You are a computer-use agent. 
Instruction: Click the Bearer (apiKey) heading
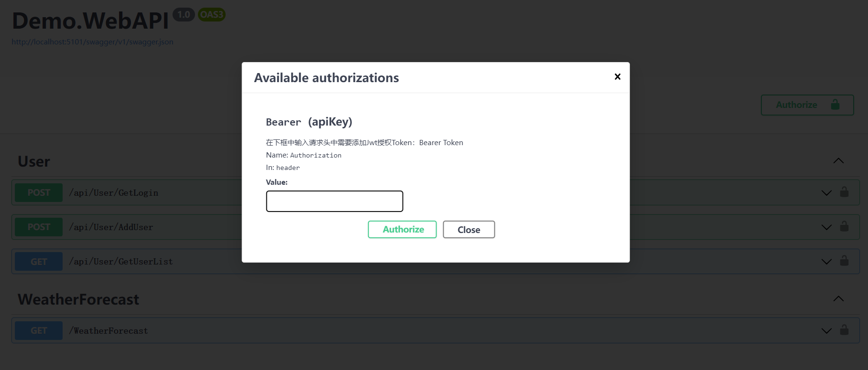(309, 122)
